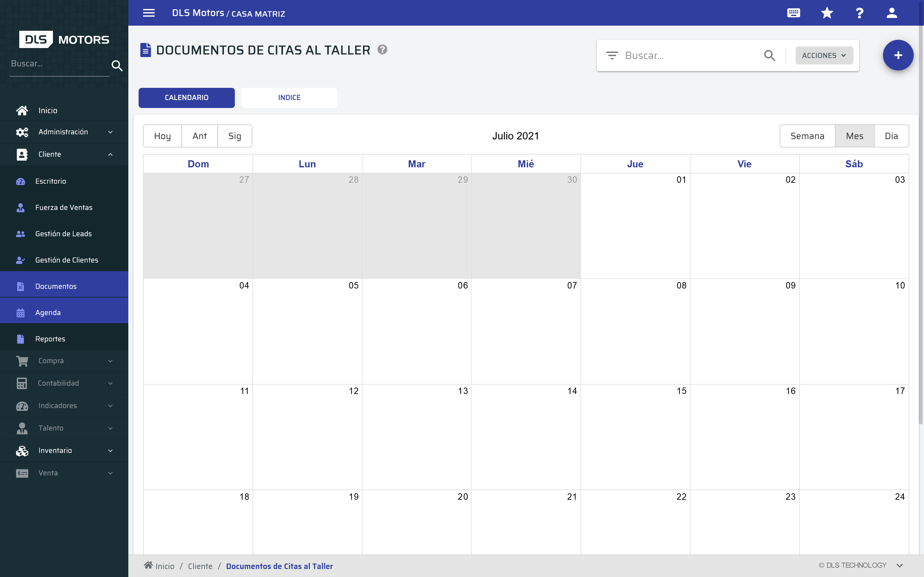Switch calendar to Día view
924x577 pixels.
tap(892, 136)
